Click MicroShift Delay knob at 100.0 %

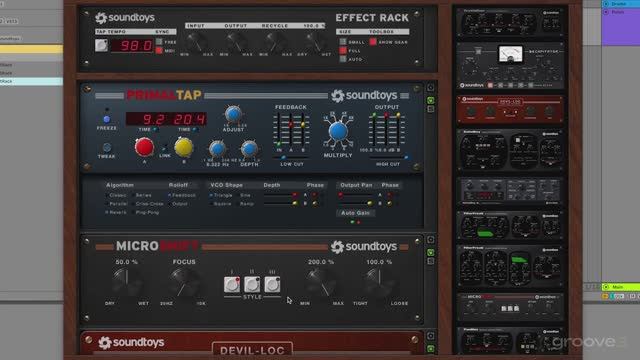(379, 281)
